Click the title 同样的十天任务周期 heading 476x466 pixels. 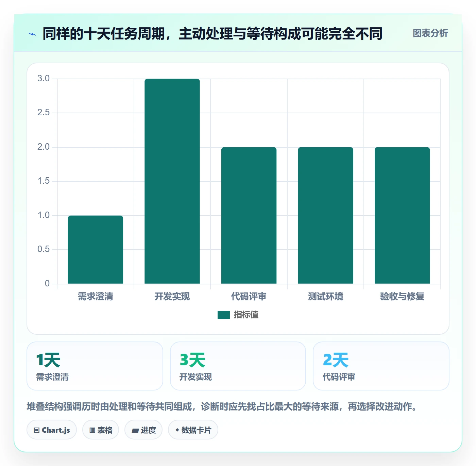[213, 34]
